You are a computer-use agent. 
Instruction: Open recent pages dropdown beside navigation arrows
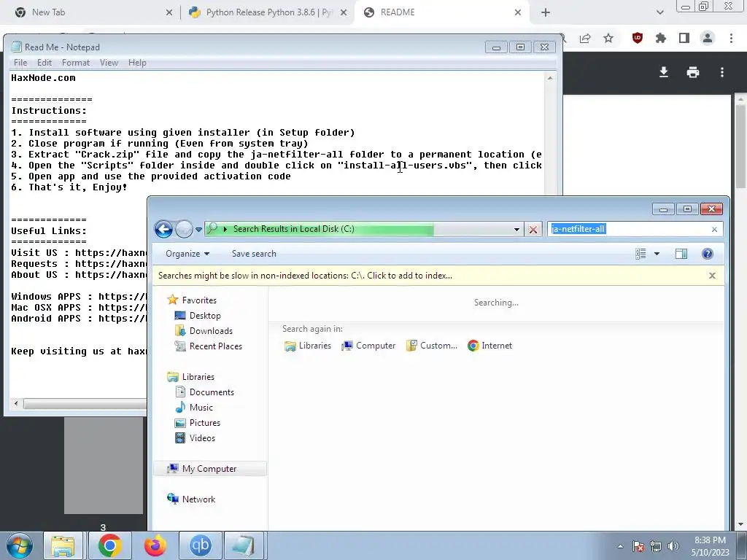(x=198, y=230)
